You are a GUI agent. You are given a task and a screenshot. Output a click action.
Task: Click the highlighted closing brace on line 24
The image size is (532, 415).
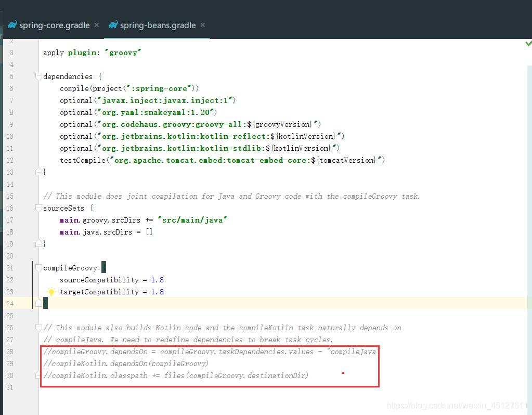tap(45, 303)
